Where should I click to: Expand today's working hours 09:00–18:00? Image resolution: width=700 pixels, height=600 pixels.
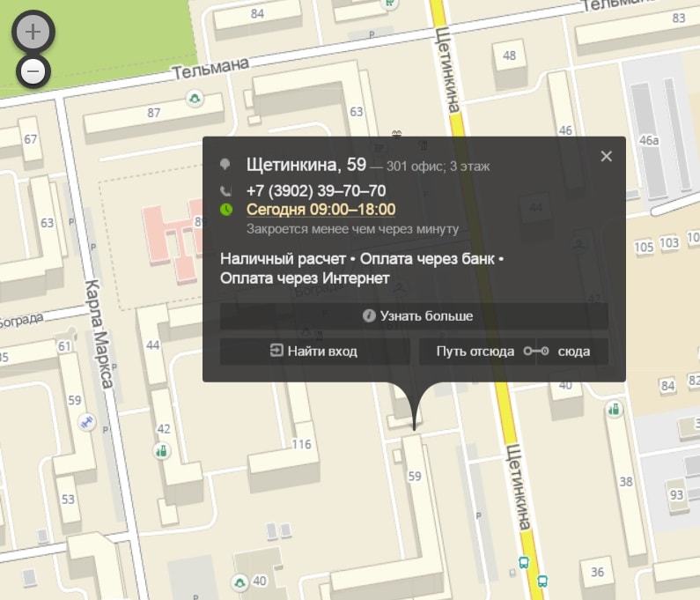(321, 210)
